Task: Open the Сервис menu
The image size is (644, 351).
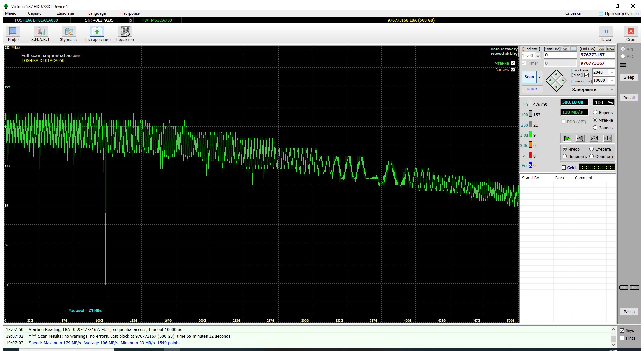Action: coord(35,13)
